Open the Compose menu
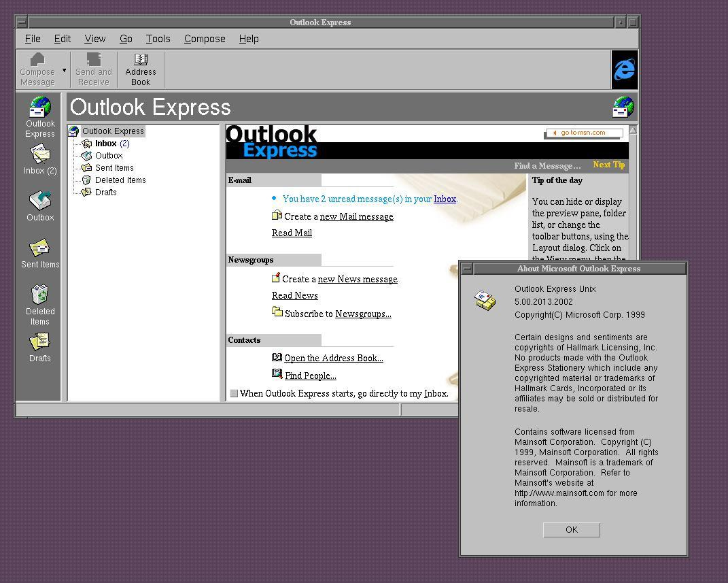The height and width of the screenshot is (583, 728). pos(204,39)
